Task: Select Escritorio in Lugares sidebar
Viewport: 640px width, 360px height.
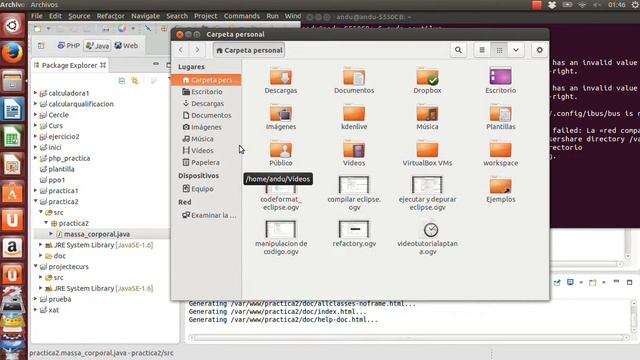Action: (206, 92)
